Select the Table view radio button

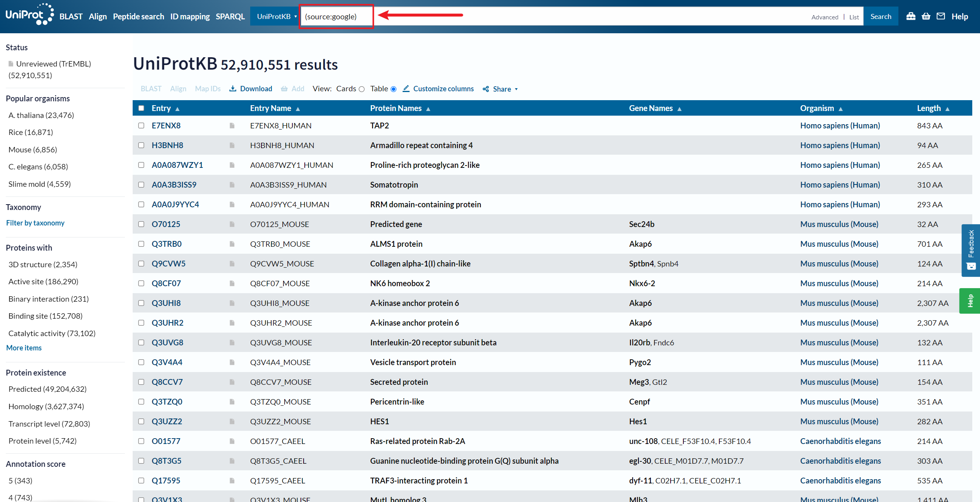click(x=393, y=89)
